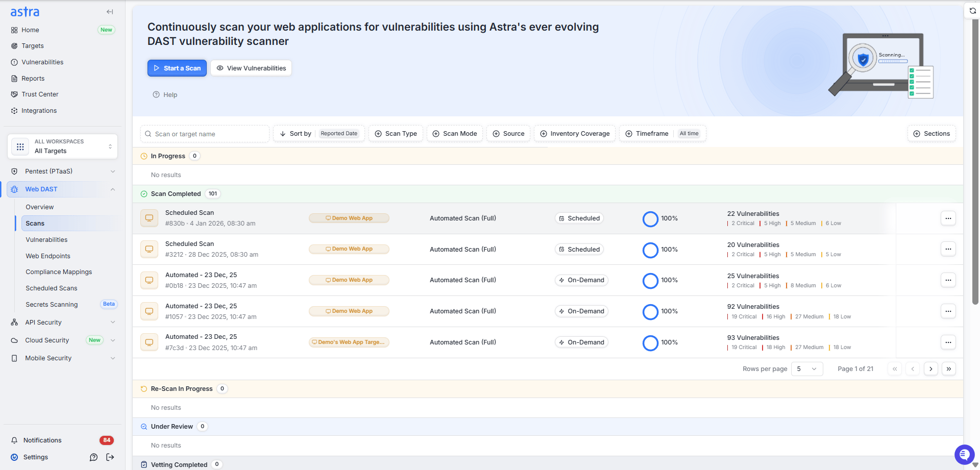This screenshot has width=980, height=470.
Task: Collapse the Web DAST menu
Action: (x=113, y=189)
